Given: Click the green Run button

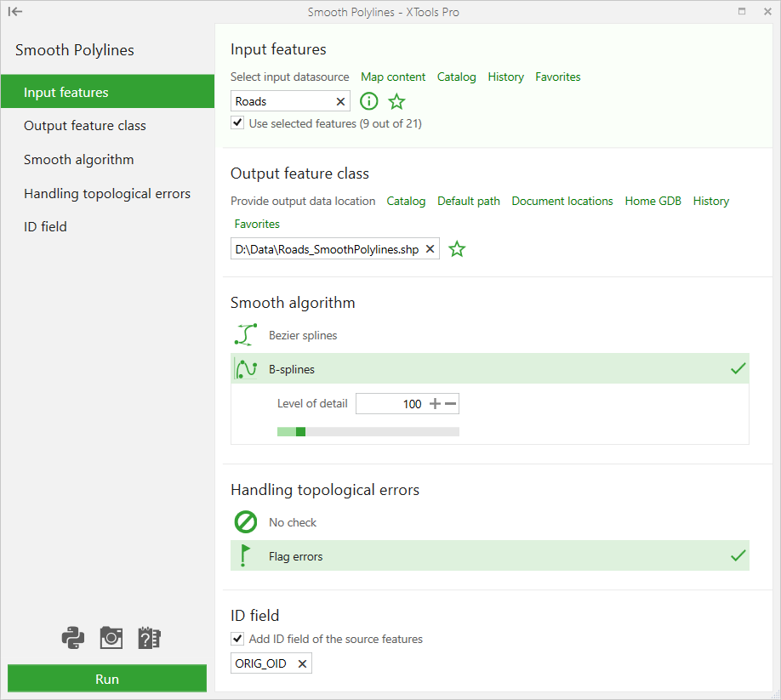Looking at the screenshot, I should click(107, 679).
